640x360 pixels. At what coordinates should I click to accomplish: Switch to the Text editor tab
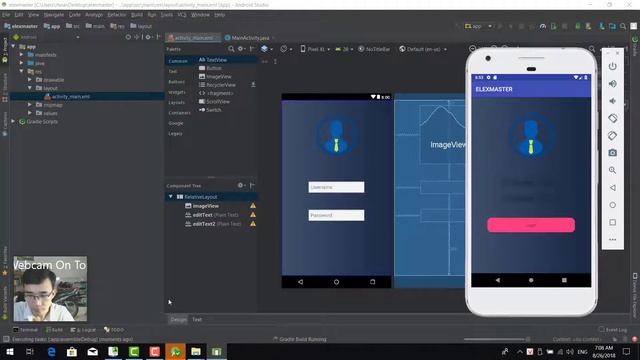(x=197, y=320)
